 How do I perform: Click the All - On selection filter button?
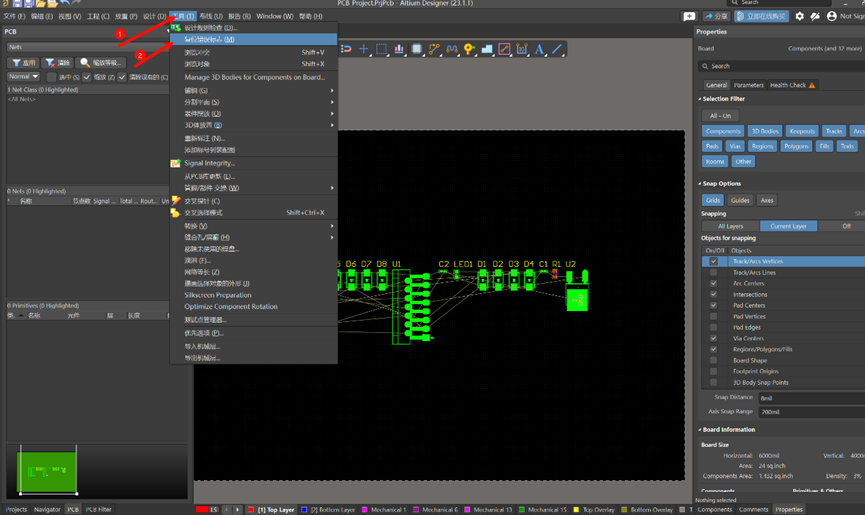720,116
